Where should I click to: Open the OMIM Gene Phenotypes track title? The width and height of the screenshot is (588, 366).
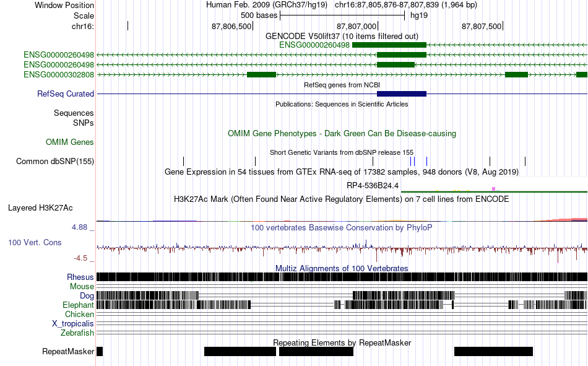click(342, 134)
